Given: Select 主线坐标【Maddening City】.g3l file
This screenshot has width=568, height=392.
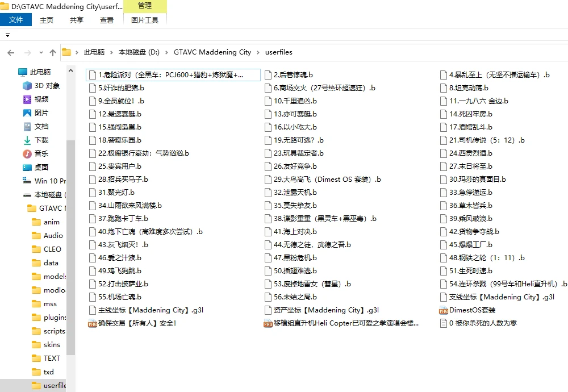Looking at the screenshot, I should pyautogui.click(x=146, y=310).
